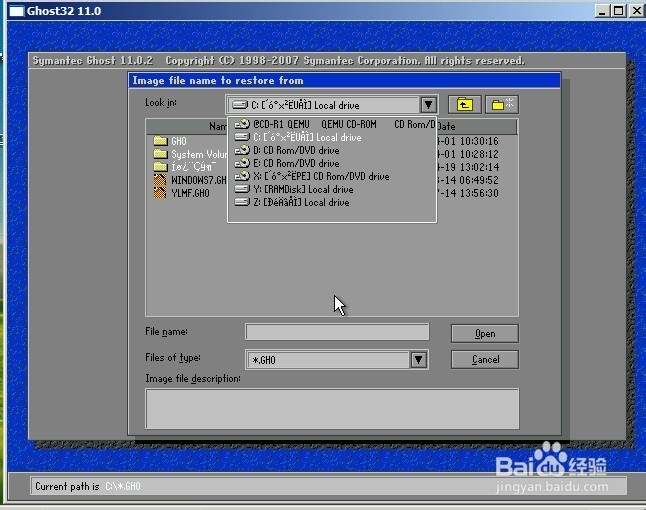Expand the Files of type dropdown arrow
Screen dimensions: 646x510
pos(419,360)
